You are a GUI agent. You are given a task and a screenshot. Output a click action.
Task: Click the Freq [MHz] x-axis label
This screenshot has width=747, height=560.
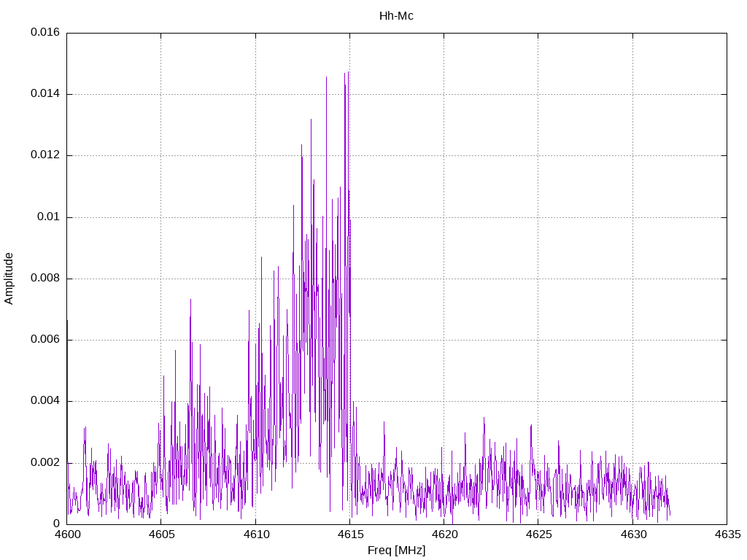click(396, 551)
